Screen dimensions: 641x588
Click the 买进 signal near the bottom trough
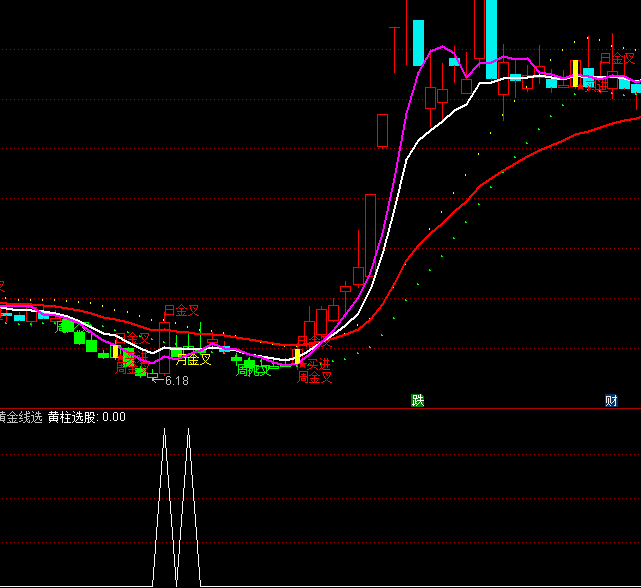click(x=318, y=366)
